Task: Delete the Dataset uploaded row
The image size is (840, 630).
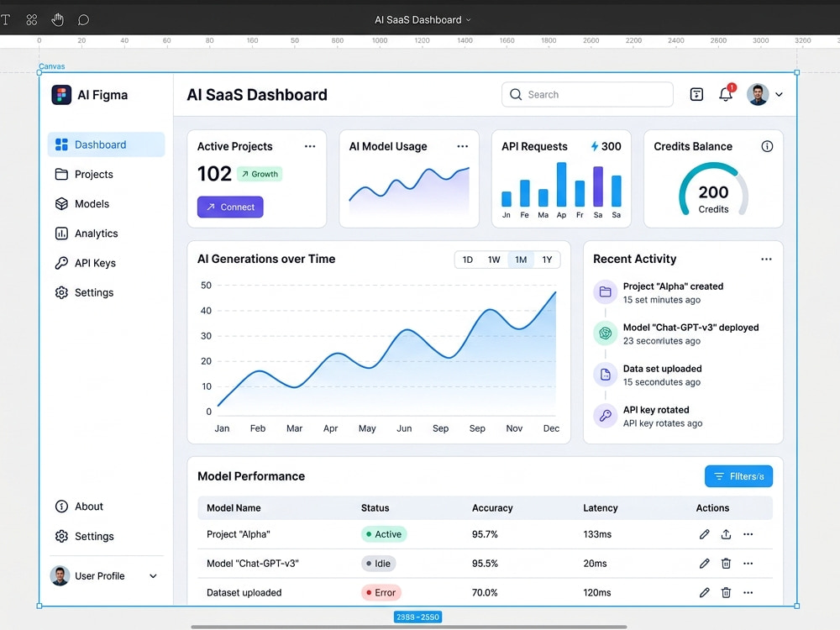Action: point(726,592)
